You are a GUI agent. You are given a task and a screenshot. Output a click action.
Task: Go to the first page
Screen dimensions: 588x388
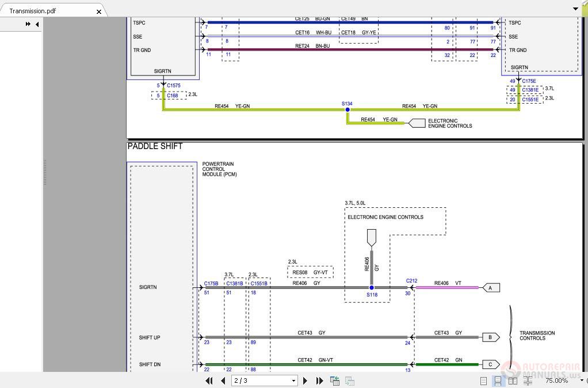coord(209,381)
